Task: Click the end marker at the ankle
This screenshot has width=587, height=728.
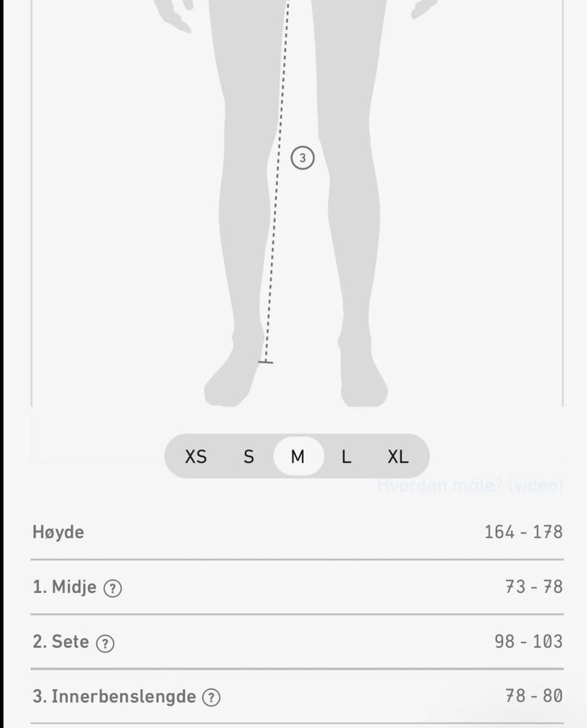Action: (265, 363)
